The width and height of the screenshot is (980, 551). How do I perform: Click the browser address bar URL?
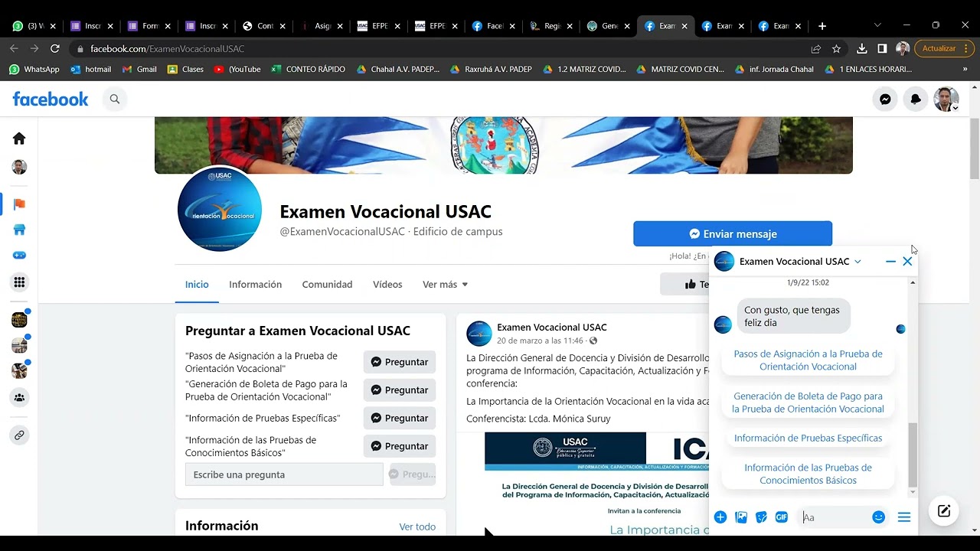[168, 48]
